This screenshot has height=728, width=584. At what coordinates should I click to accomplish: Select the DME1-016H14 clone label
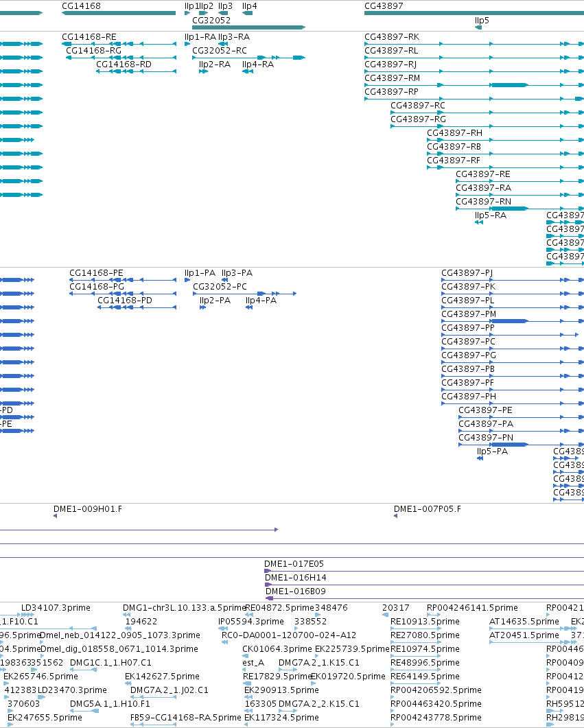coord(296,578)
